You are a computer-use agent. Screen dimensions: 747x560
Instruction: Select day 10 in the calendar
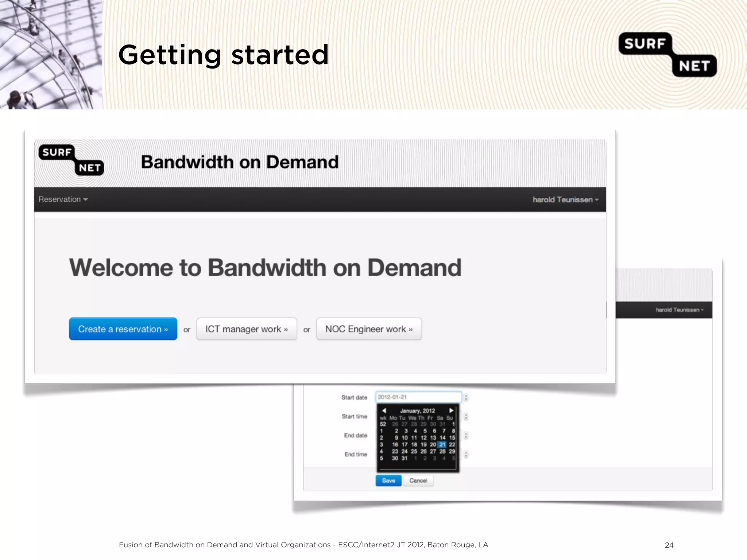coord(405,437)
